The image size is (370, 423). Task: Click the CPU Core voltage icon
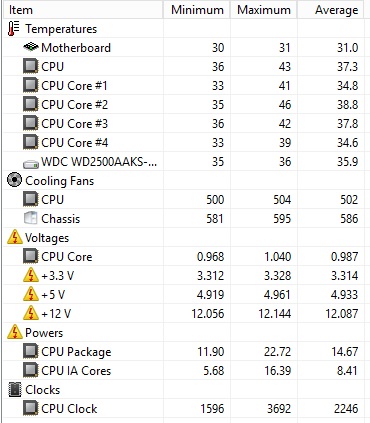click(31, 256)
